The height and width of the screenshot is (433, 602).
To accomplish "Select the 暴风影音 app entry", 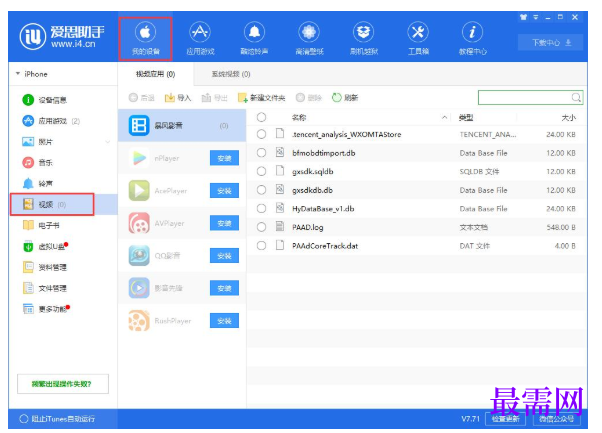I will tap(182, 126).
